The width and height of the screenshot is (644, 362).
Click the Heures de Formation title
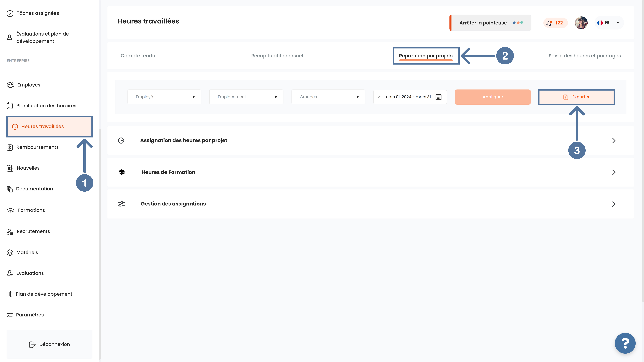[168, 172]
